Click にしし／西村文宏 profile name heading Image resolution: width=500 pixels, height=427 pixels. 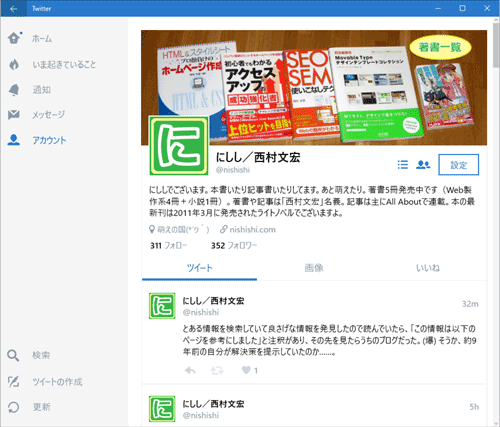click(258, 157)
